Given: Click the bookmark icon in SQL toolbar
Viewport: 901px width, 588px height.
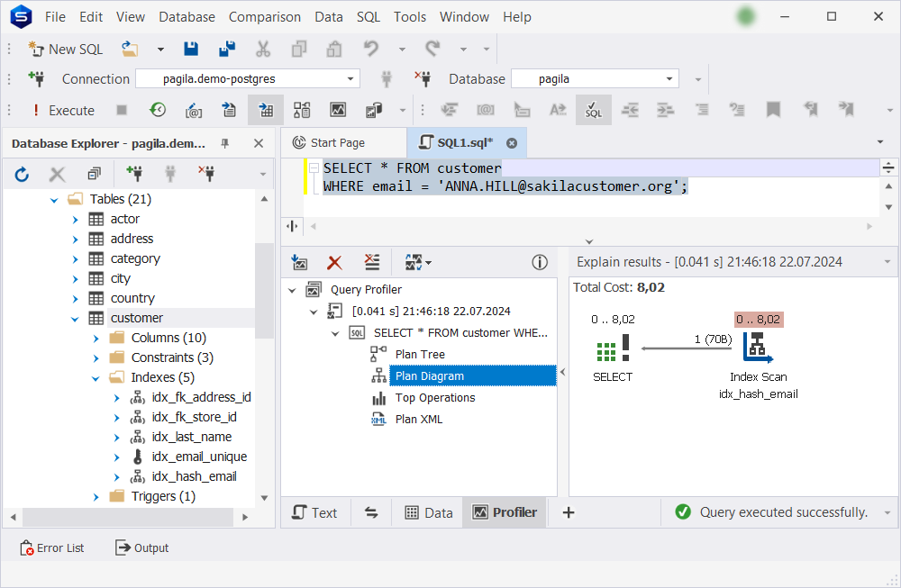Looking at the screenshot, I should click(x=773, y=110).
